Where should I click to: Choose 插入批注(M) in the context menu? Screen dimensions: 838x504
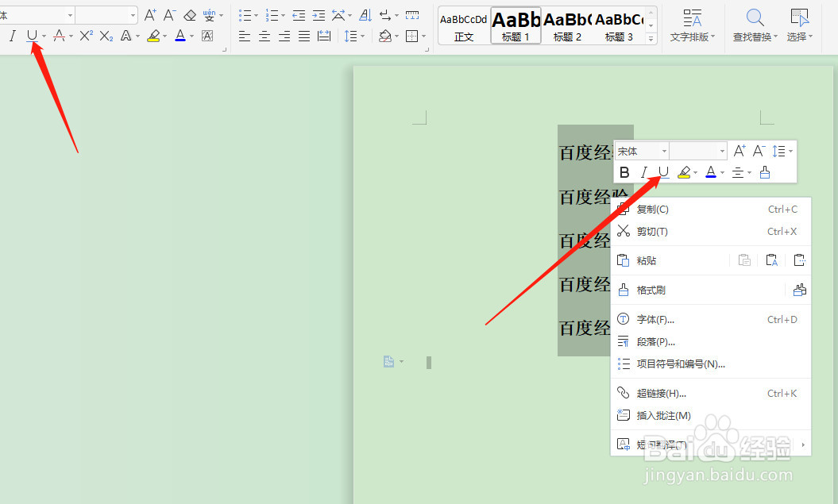coord(711,415)
